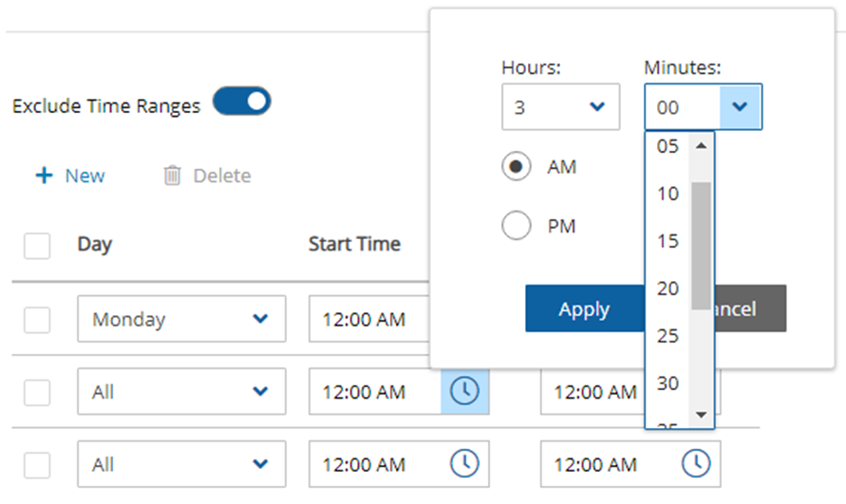Click the clock icon in third row Start Time
Image resolution: width=846 pixels, height=504 pixels.
(x=464, y=464)
